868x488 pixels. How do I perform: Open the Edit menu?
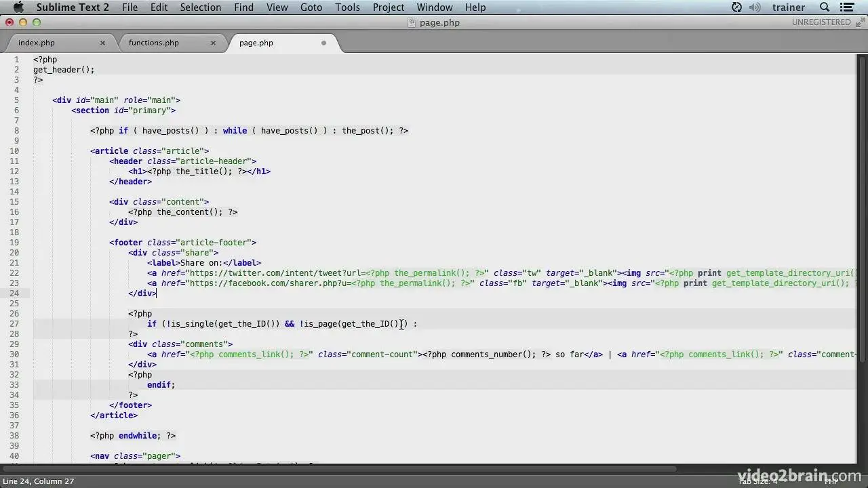tap(159, 7)
